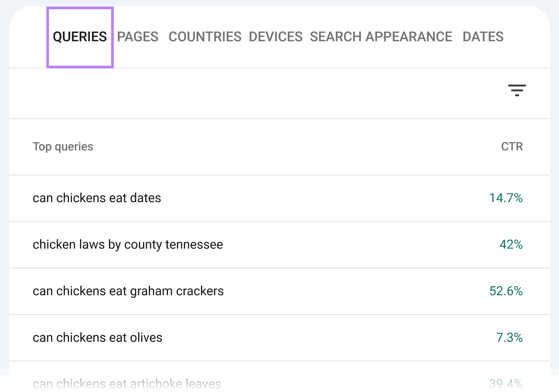Switch to the PAGES tab
Image resolution: width=559 pixels, height=392 pixels.
(x=137, y=36)
